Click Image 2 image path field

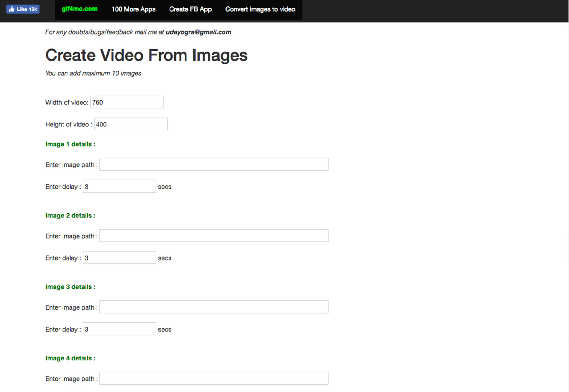click(x=214, y=236)
